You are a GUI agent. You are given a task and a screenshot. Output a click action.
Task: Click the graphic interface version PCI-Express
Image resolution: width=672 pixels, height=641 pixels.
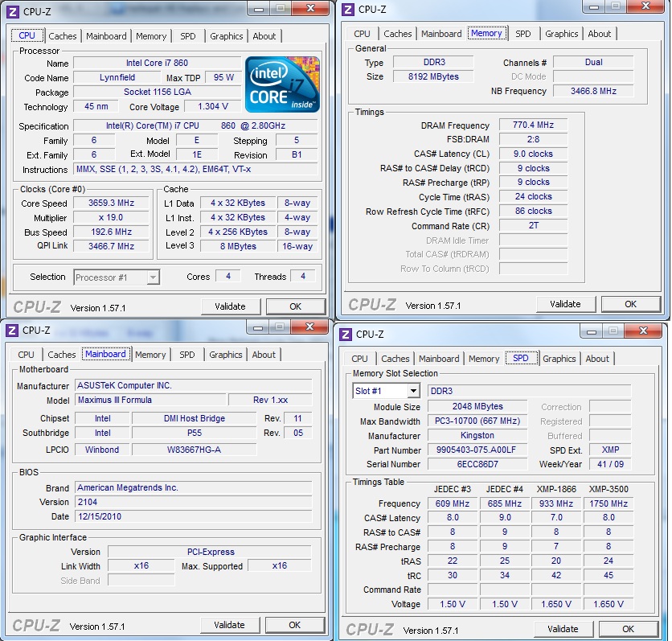[210, 552]
